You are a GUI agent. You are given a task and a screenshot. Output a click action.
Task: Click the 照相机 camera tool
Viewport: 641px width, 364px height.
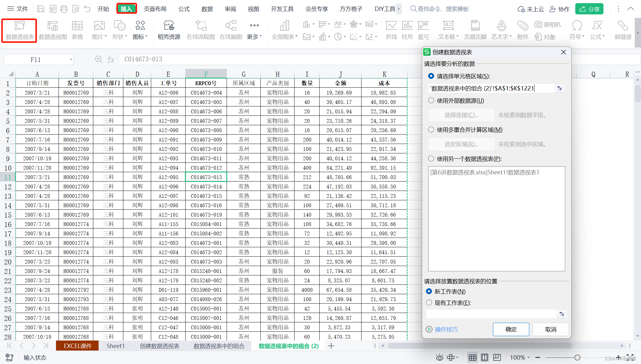click(548, 24)
